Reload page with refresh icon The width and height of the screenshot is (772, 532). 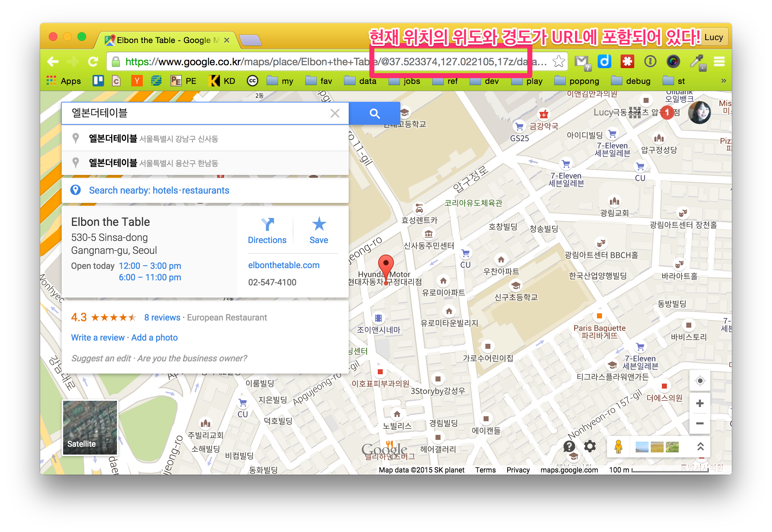point(93,62)
